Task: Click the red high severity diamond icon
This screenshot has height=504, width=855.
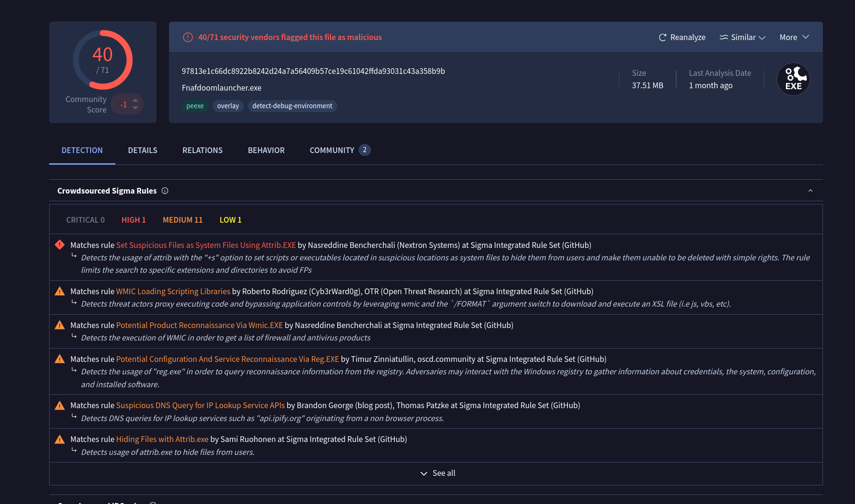Action: click(60, 245)
